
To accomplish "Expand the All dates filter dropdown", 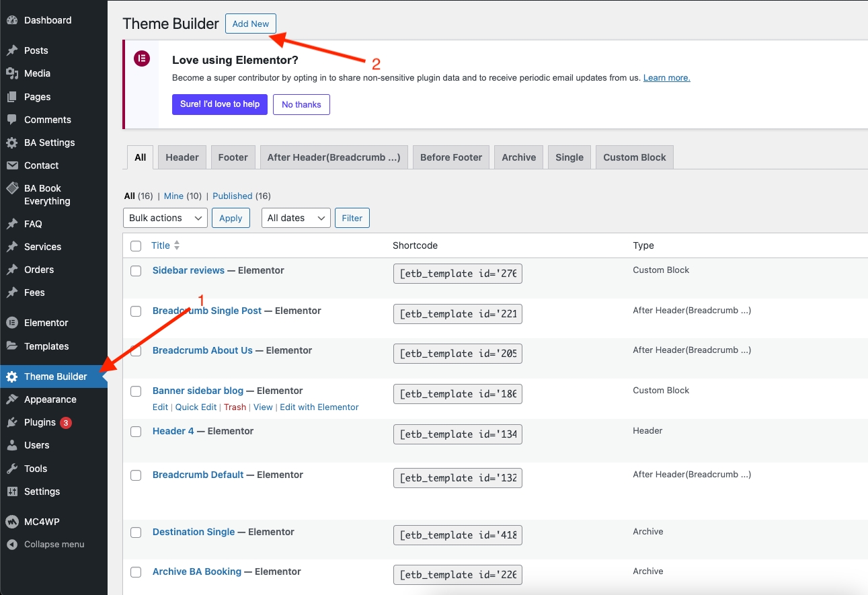I will tap(296, 218).
